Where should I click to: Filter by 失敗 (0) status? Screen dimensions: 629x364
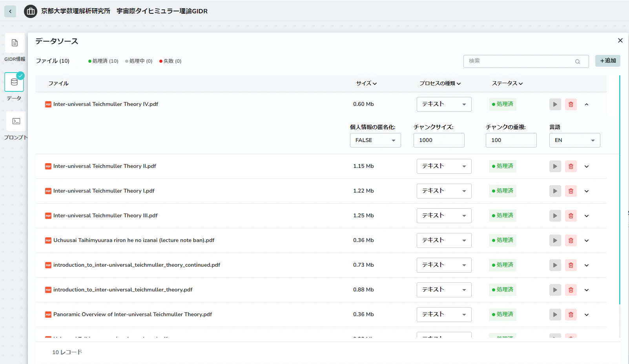click(170, 61)
